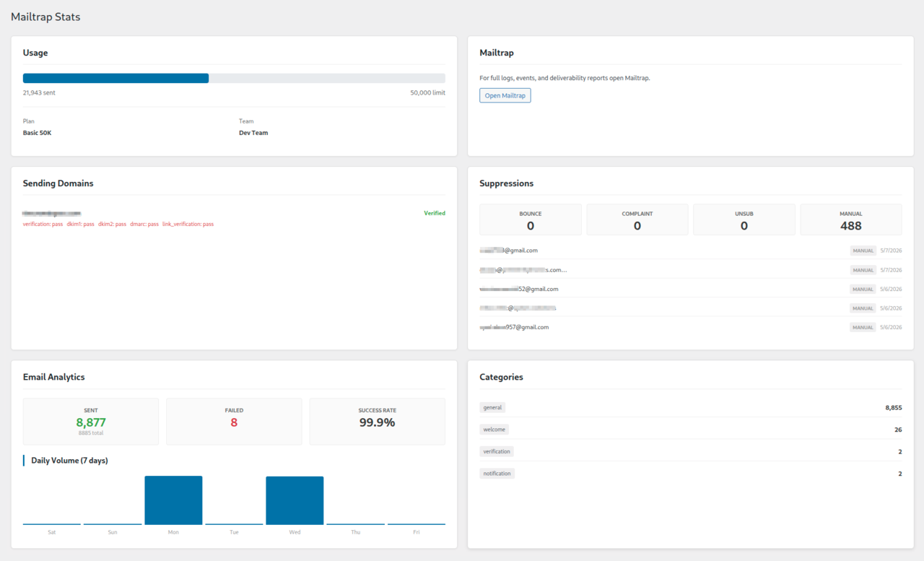The width and height of the screenshot is (924, 561).
Task: Click the Dev Team value
Action: pyautogui.click(x=253, y=133)
